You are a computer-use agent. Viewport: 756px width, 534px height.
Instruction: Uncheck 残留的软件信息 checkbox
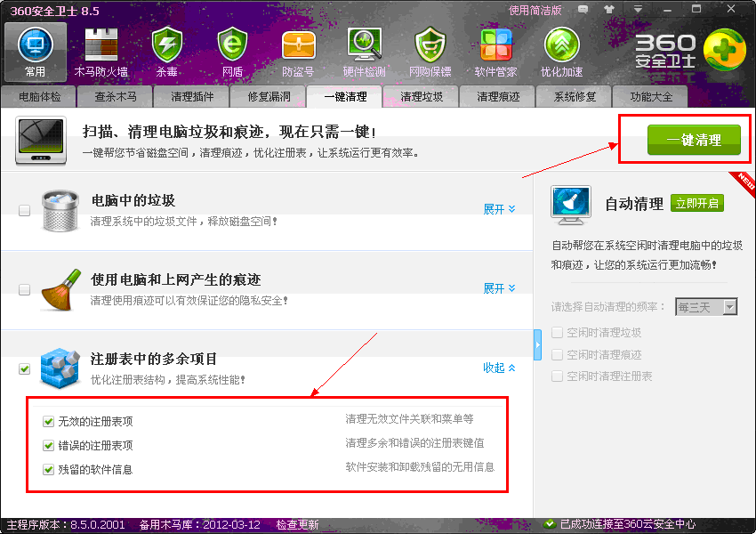(x=48, y=469)
